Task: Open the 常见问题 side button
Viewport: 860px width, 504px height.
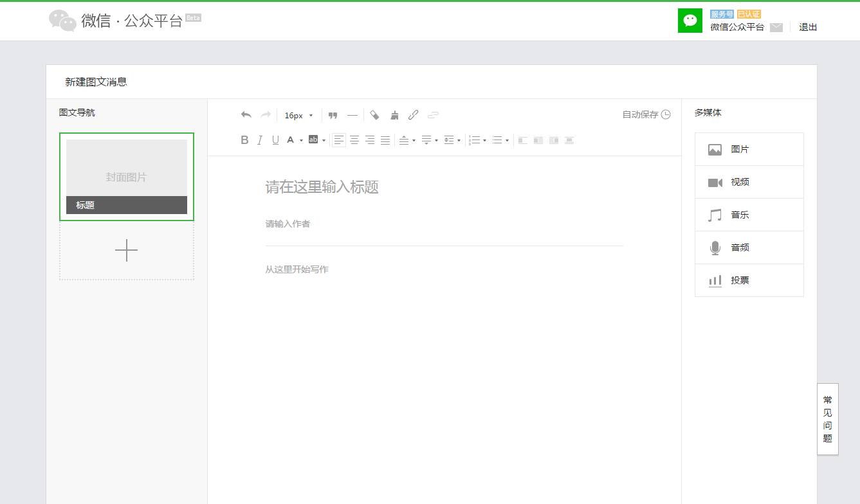Action: pos(828,419)
